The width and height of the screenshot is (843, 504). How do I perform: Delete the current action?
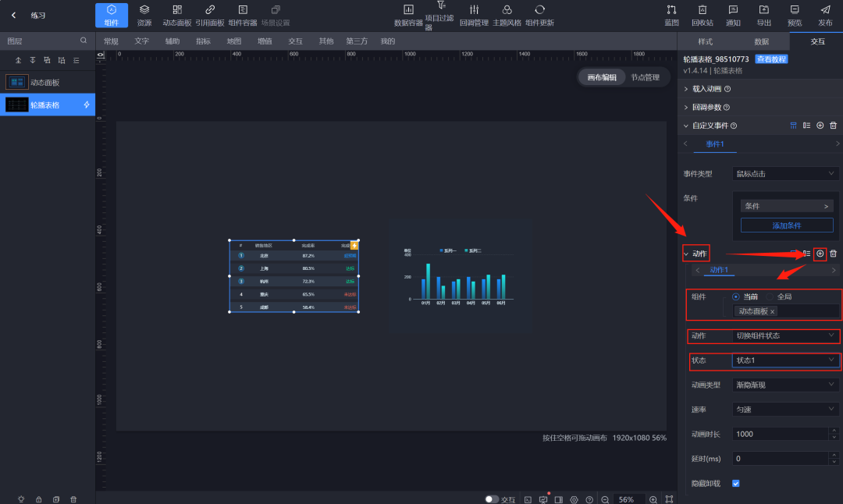tap(834, 253)
